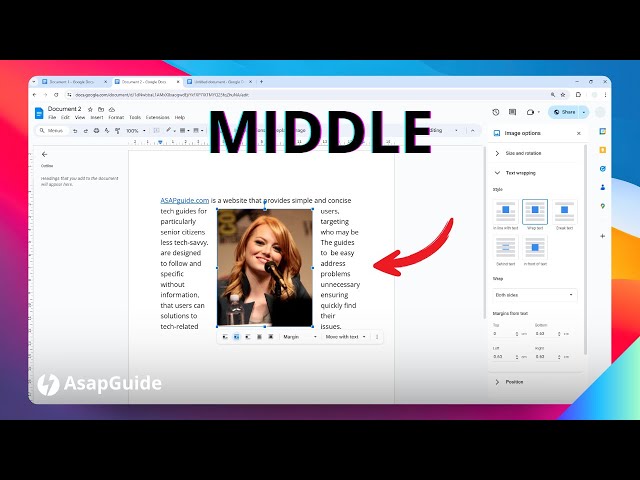Screen dimensions: 640x480
Task: Select 'Behind text' style thumbnail
Action: click(x=505, y=247)
